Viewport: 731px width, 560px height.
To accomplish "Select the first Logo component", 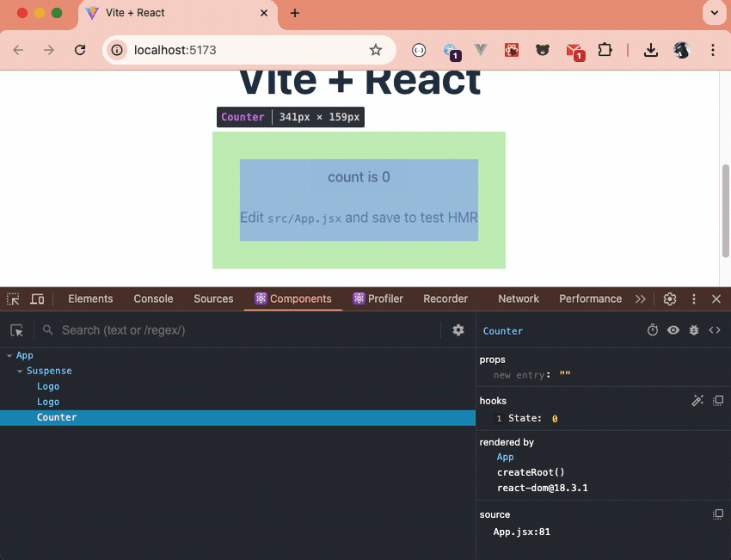I will 48,386.
